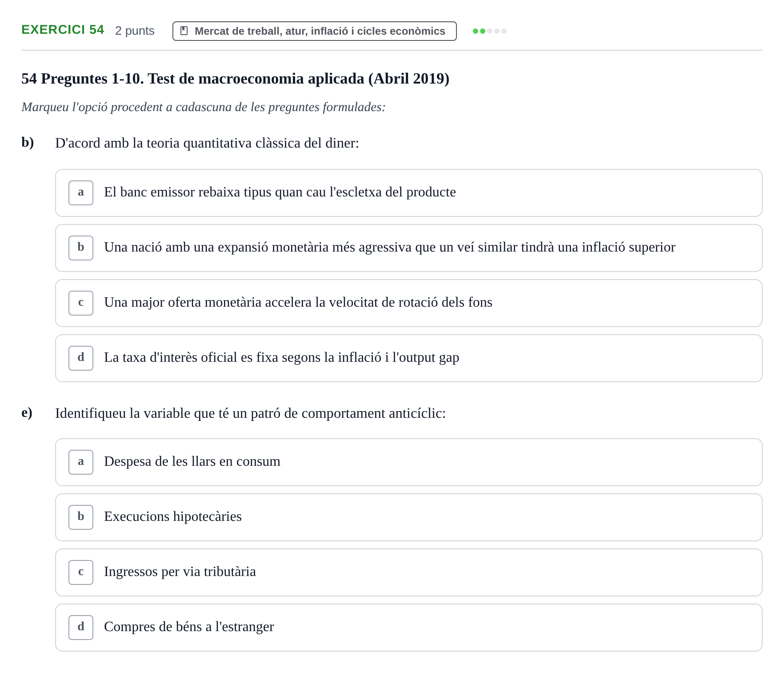Click the '2 punts' score label
Viewport: 784px width, 680px height.
click(x=135, y=31)
